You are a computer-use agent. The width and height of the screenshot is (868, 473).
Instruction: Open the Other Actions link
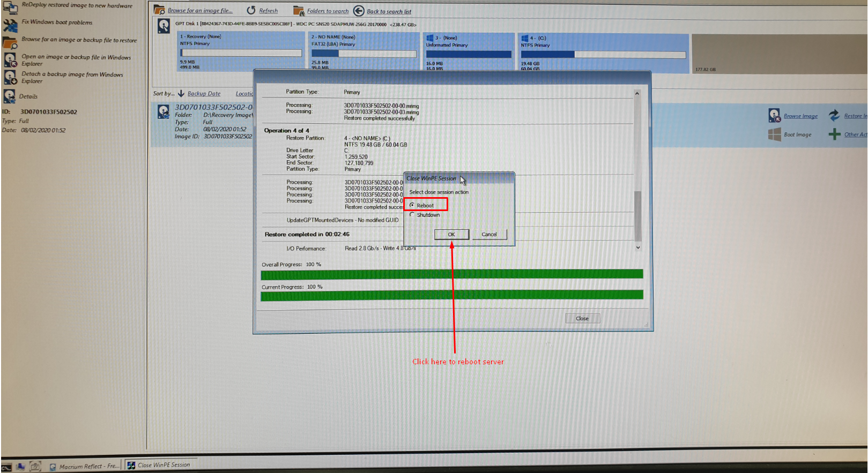tap(856, 135)
